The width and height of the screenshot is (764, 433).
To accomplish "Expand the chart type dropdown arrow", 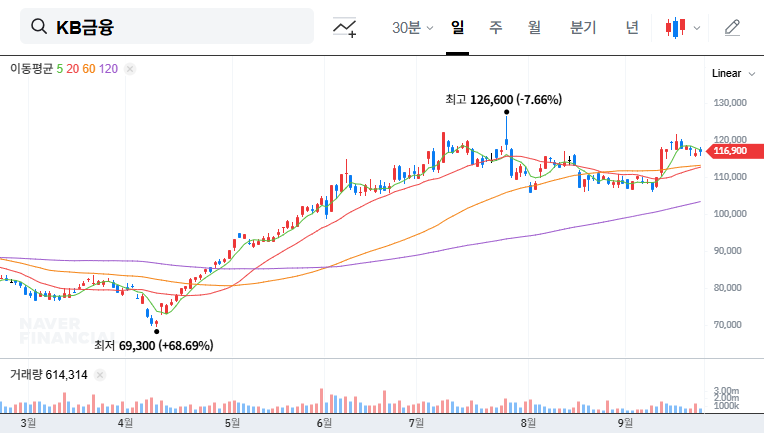I will point(697,28).
